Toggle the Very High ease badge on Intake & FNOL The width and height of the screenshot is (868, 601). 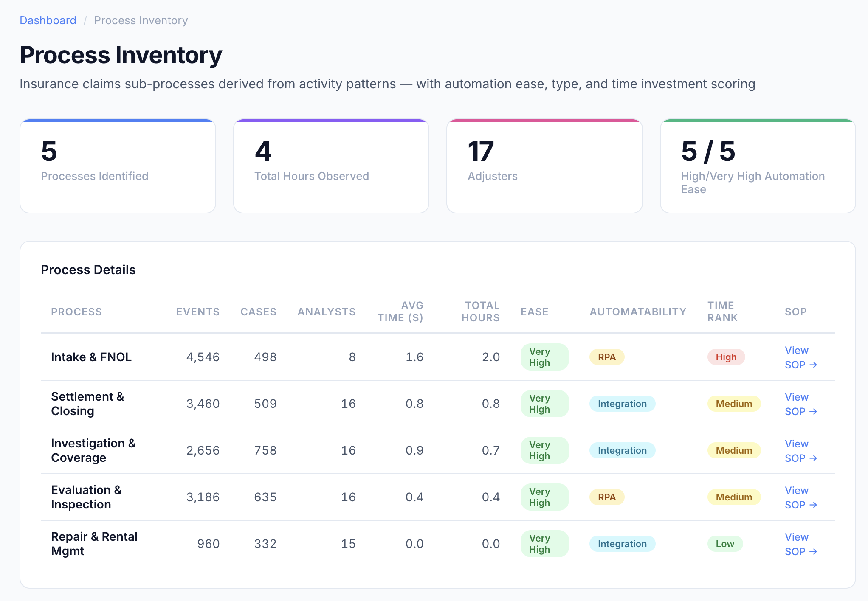coord(544,357)
